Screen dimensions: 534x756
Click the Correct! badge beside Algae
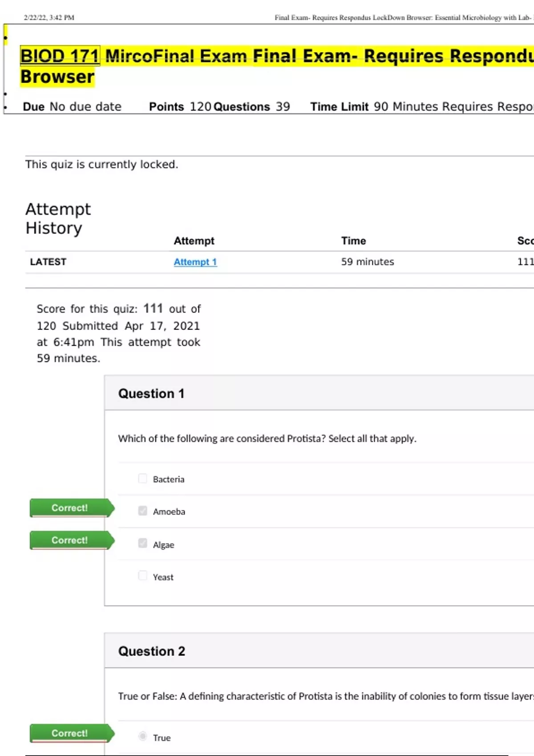click(70, 540)
